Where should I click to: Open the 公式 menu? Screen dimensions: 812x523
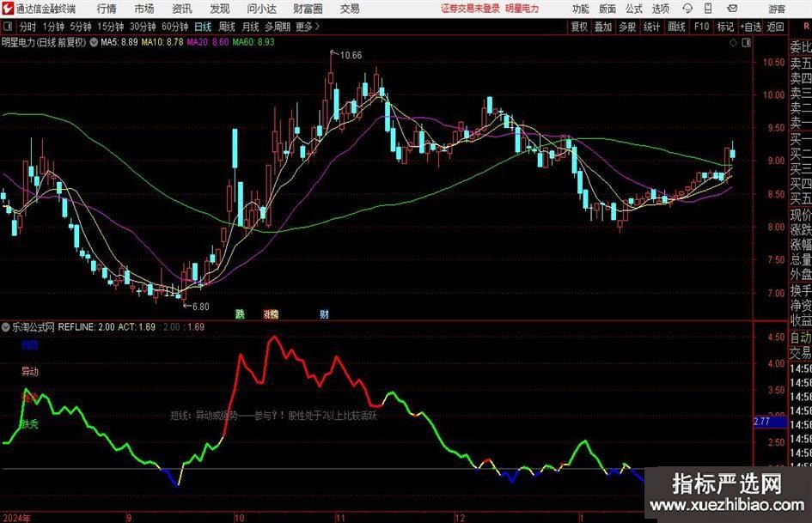pos(634,9)
